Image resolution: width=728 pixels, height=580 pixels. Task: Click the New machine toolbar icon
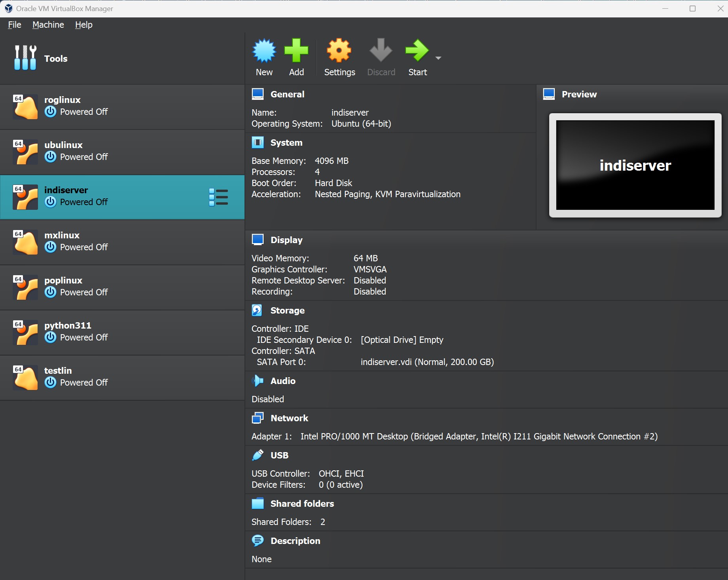click(x=264, y=51)
